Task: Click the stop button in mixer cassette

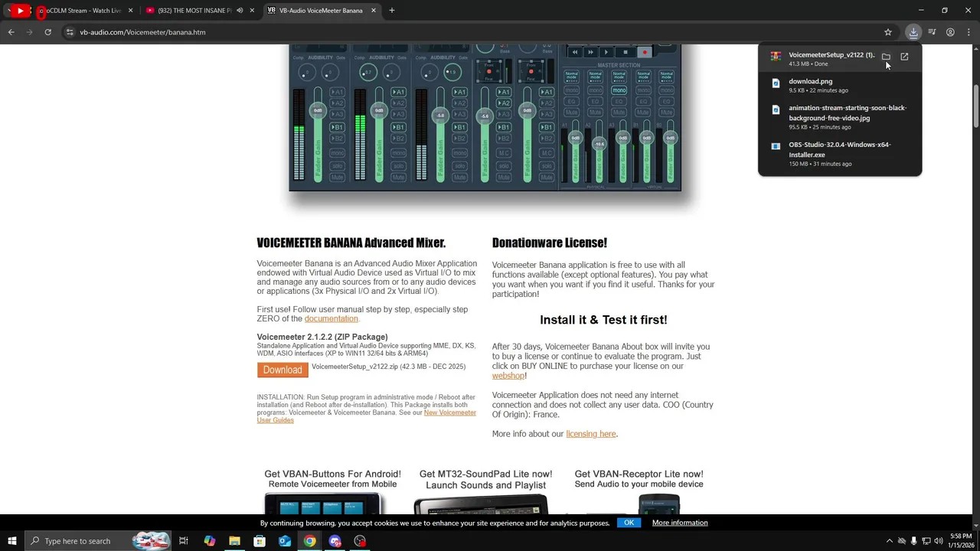Action: pos(626,52)
